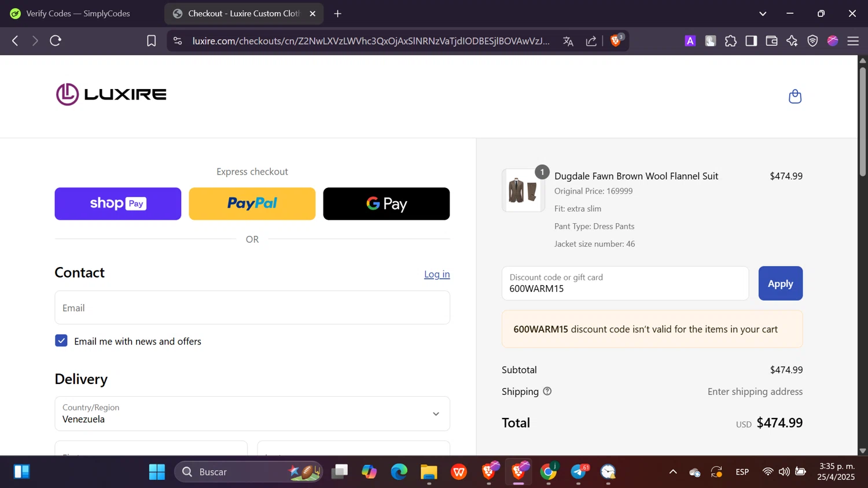This screenshot has height=488, width=868.
Task: Click the Log in link
Action: point(437,274)
